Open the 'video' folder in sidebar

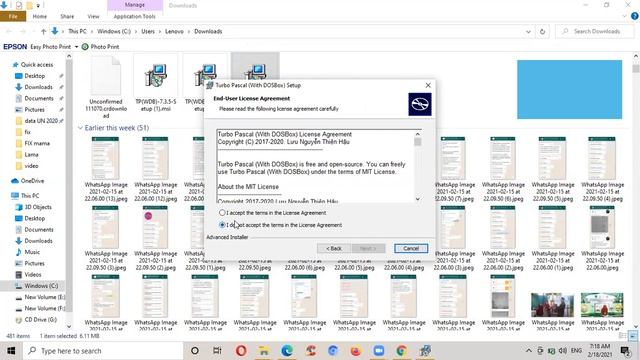[x=31, y=166]
